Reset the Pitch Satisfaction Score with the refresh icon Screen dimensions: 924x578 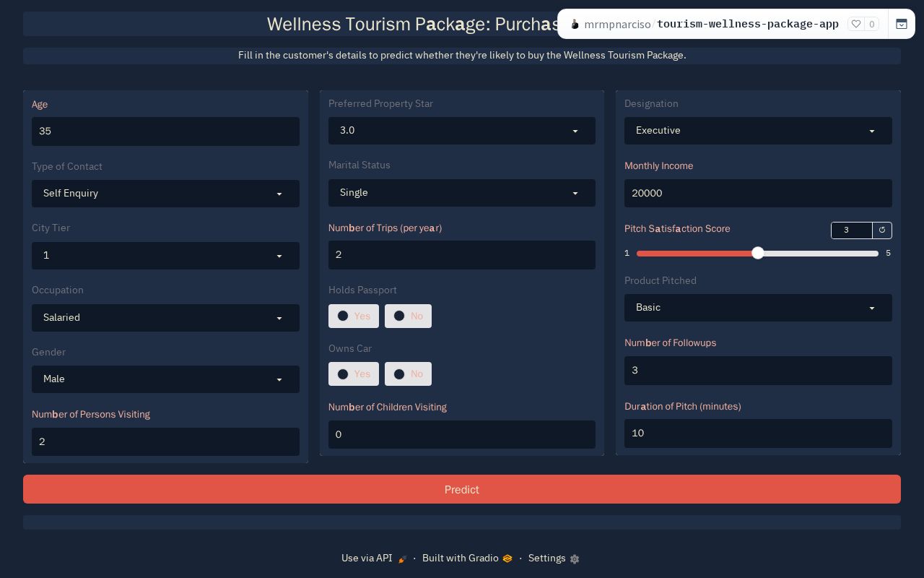tap(882, 230)
